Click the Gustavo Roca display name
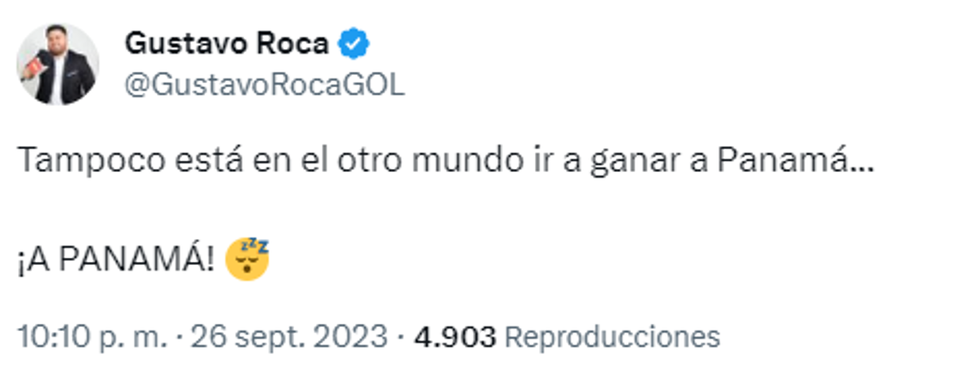The height and width of the screenshot is (376, 980). click(x=226, y=44)
